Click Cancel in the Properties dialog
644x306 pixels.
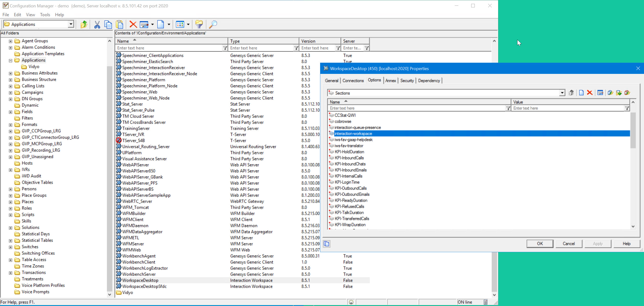point(569,244)
